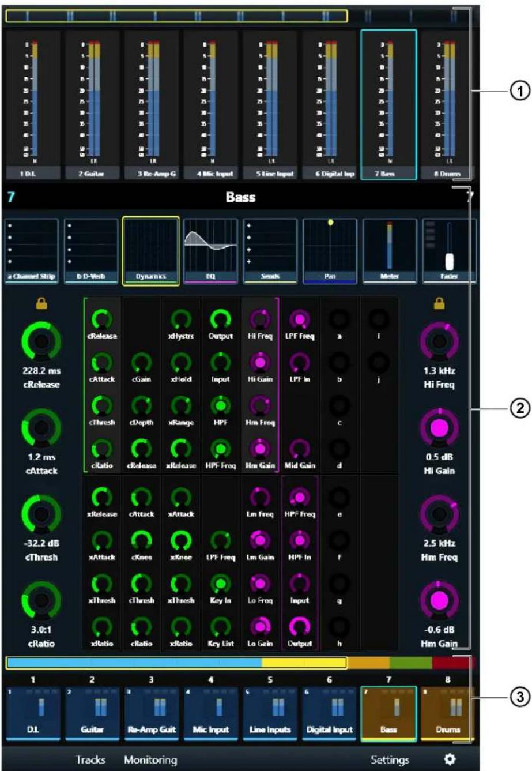Click the 8 Drums meter strip at top
Viewport: 532px width, 771px height.
pyautogui.click(x=448, y=104)
